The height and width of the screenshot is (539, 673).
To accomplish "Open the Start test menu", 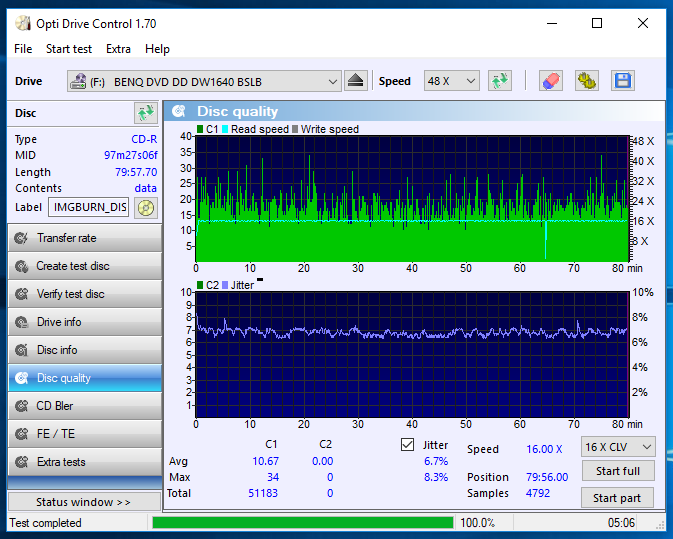I will point(69,49).
